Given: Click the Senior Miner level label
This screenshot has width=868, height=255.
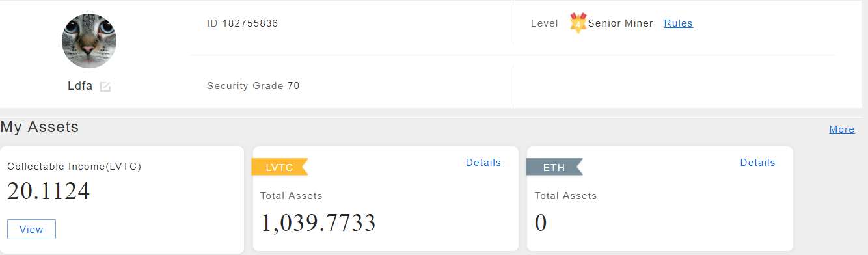Looking at the screenshot, I should pos(620,23).
